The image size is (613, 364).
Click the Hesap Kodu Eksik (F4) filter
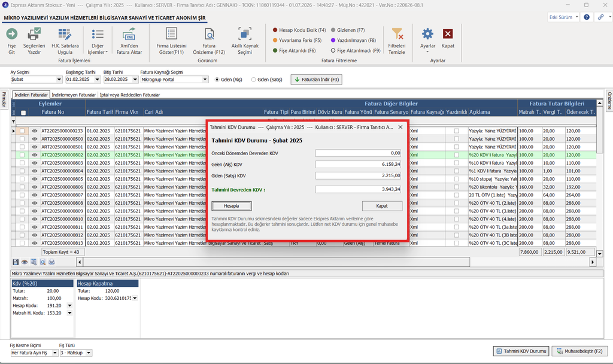299,30
